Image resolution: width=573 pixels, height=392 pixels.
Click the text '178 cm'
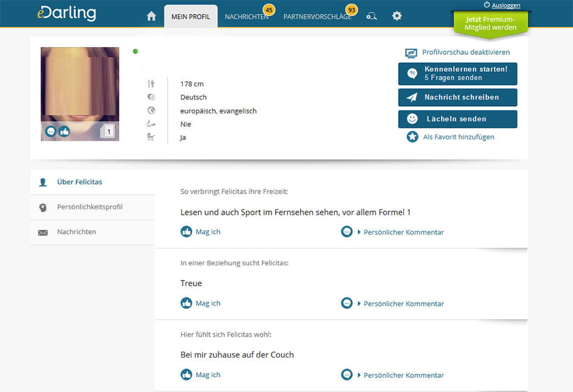point(192,84)
